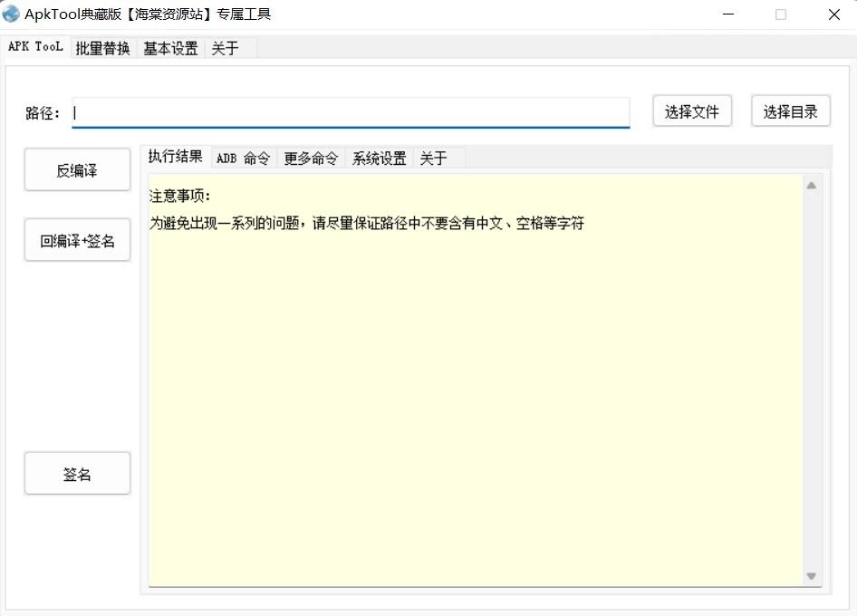Select the 执行结果 tab
The image size is (857, 616).
pos(176,157)
